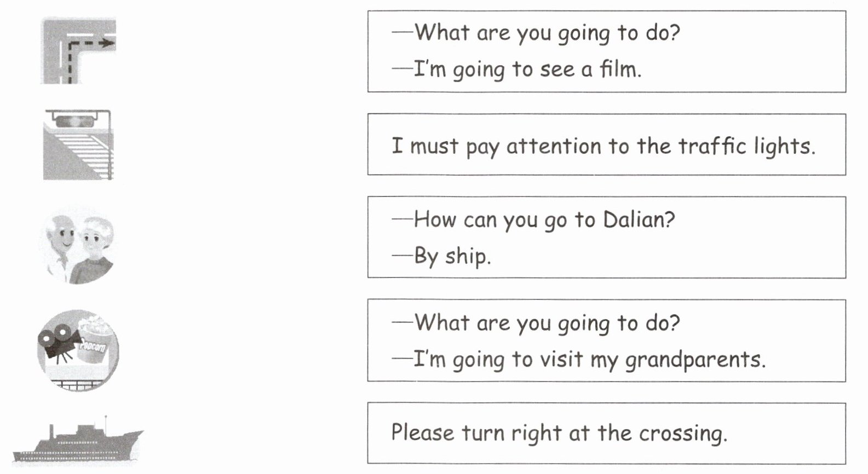Image resolution: width=868 pixels, height=474 pixels.
Task: Click the question above "I'm going to see a film."
Action: (547, 33)
